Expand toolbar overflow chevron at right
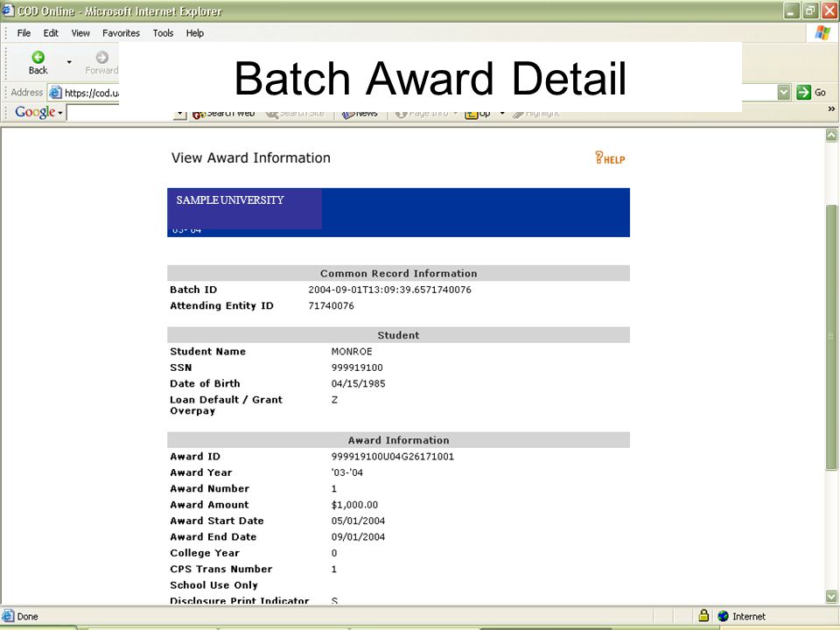 coord(831,108)
